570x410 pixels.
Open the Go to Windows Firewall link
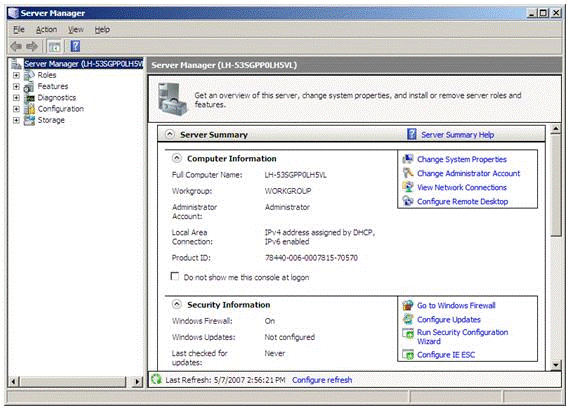pyautogui.click(x=456, y=305)
